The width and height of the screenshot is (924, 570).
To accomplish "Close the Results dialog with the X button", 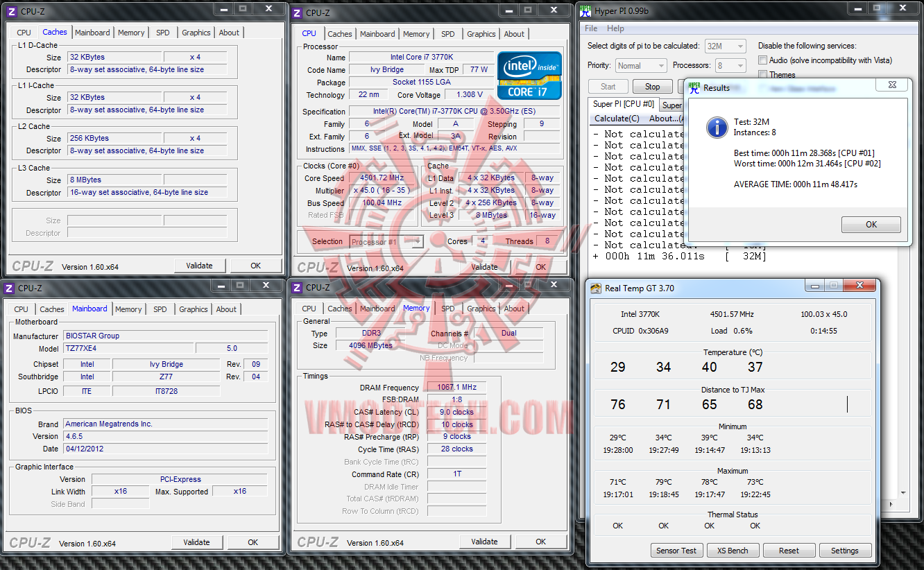I will click(891, 85).
